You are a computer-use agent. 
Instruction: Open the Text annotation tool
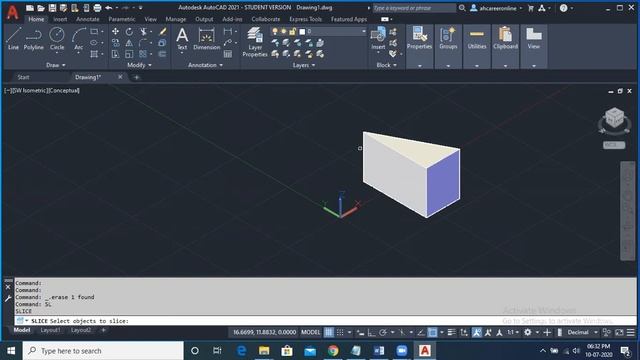click(182, 39)
